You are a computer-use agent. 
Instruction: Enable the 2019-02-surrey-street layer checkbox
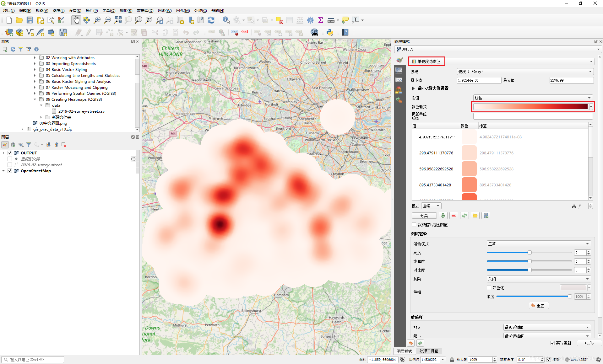coord(10,165)
